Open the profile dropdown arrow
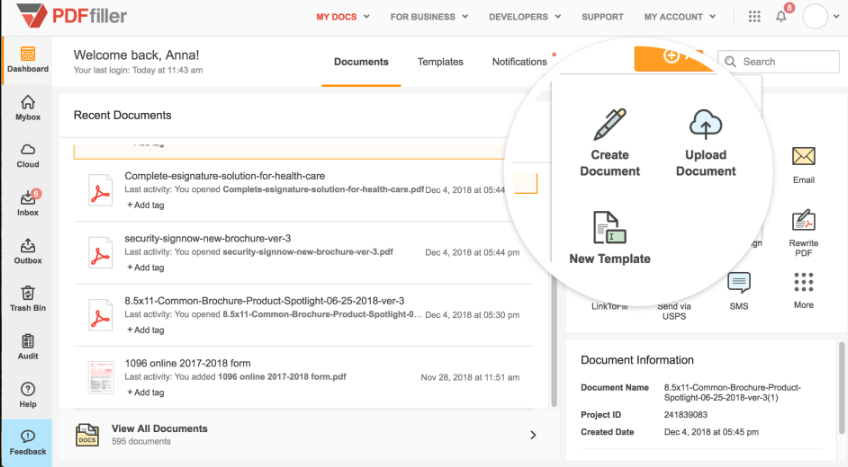Image resolution: width=848 pixels, height=467 pixels. [837, 17]
